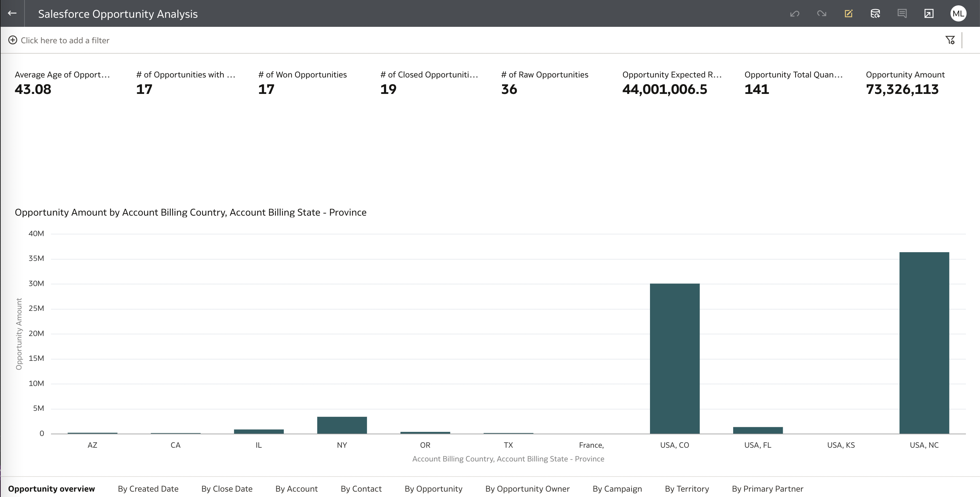Click the yellow edit pencil icon

(849, 14)
